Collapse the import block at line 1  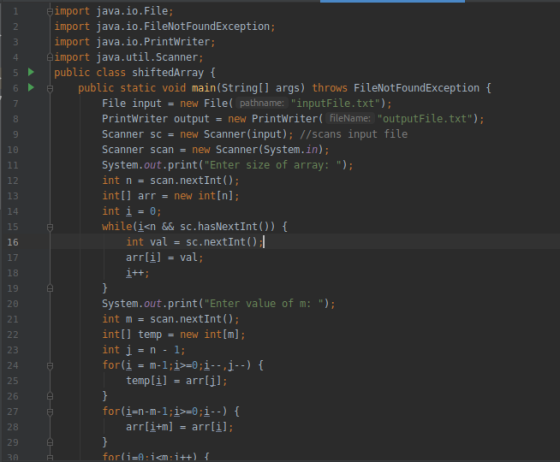point(50,12)
